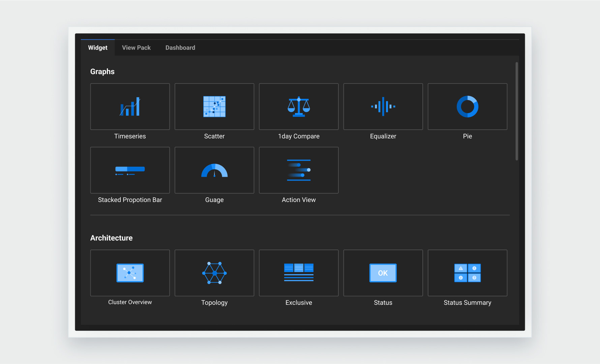Select the Equalizer waveform icon

(383, 107)
